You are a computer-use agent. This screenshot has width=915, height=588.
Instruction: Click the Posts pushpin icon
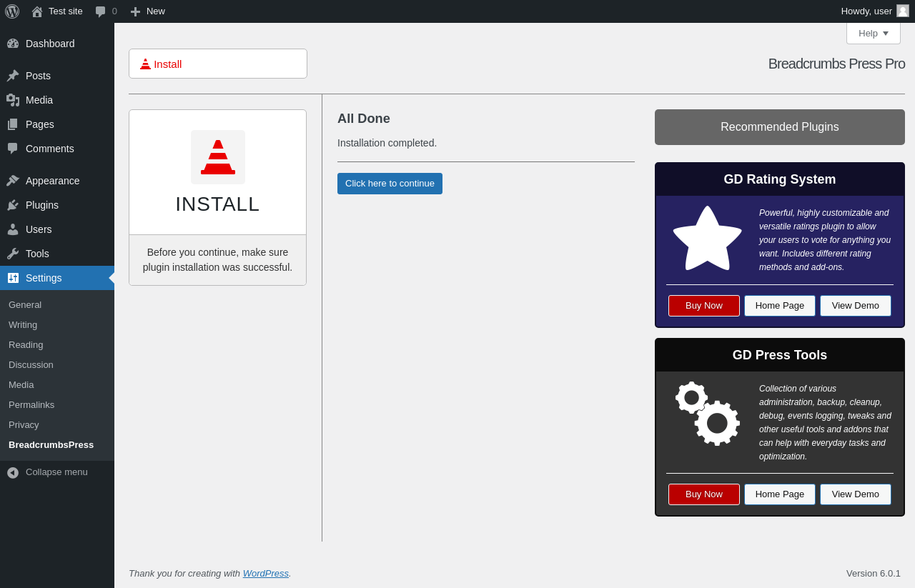[x=13, y=76]
